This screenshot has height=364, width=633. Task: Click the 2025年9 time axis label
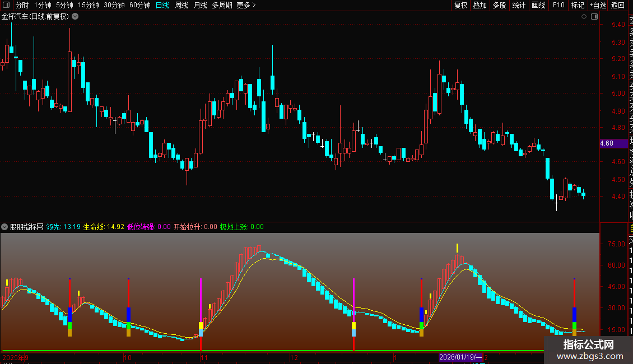click(15, 357)
